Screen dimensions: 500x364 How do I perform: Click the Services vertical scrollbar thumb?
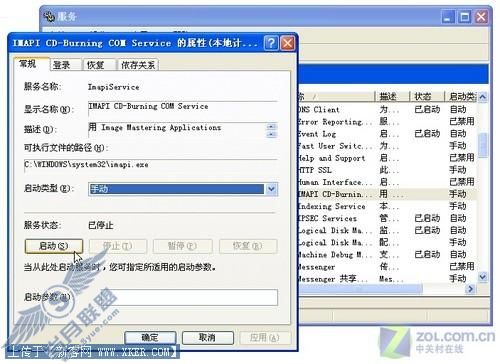point(483,145)
